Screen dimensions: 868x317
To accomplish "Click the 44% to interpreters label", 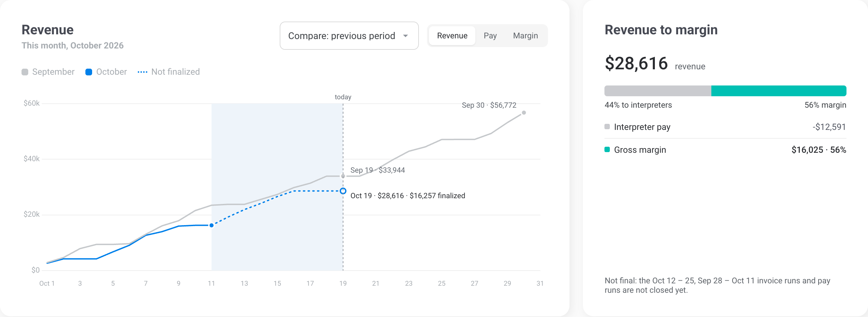I will tap(638, 105).
